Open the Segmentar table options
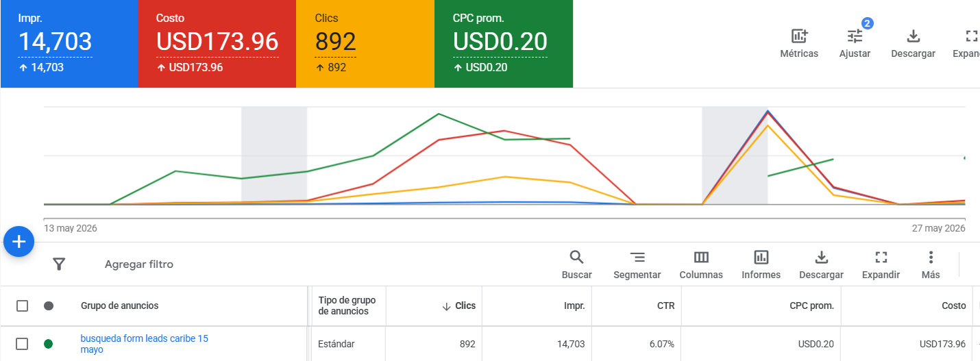980x361 pixels. click(x=637, y=264)
